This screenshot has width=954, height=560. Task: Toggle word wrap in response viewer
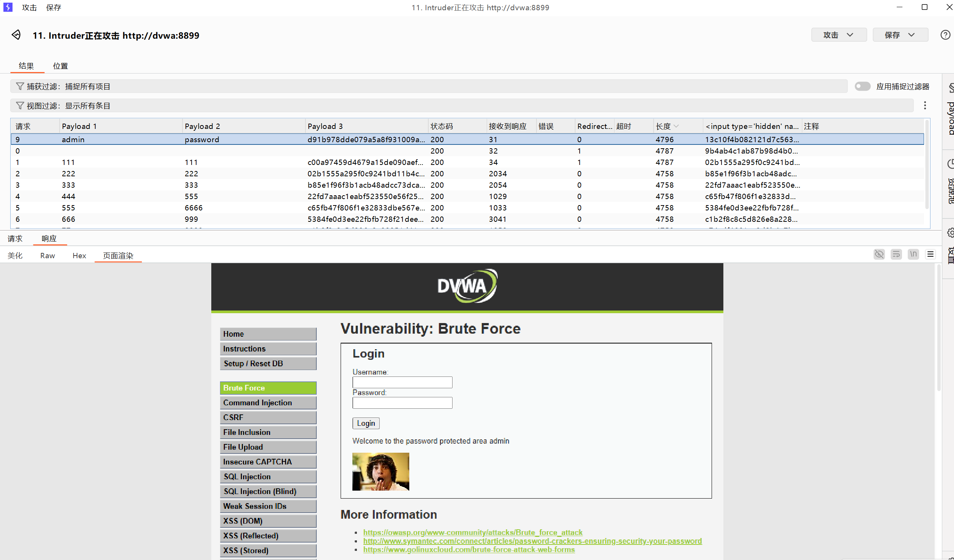pos(896,254)
